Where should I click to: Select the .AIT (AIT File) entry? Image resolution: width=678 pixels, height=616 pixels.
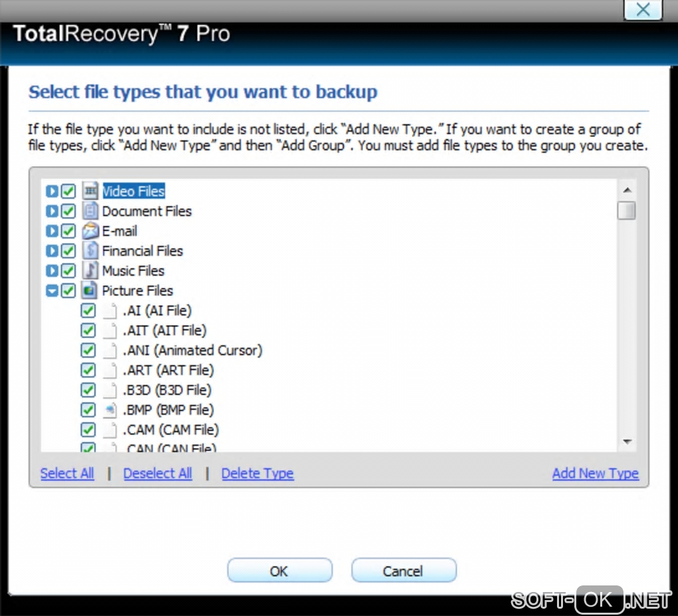tap(164, 330)
